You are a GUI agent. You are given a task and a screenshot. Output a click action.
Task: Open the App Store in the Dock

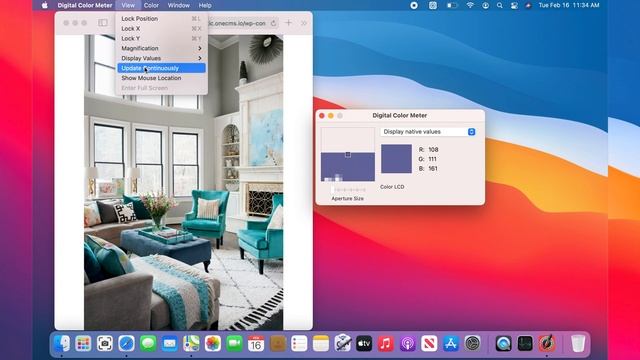[x=451, y=343]
